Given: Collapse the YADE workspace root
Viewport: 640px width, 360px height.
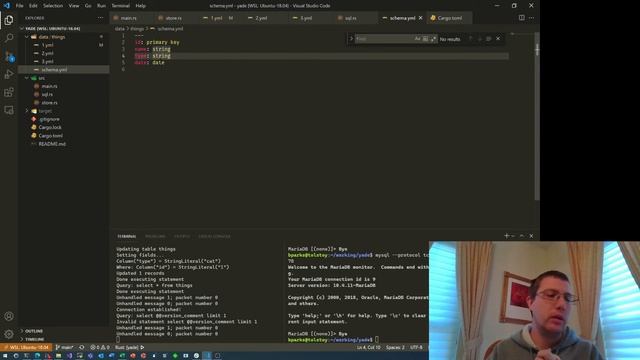Looking at the screenshot, I should click(22, 29).
